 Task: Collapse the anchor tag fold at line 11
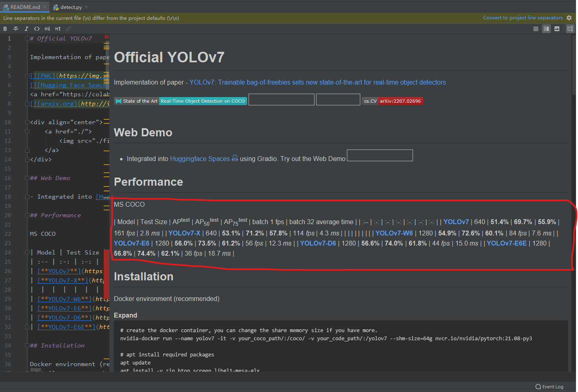pos(27,131)
